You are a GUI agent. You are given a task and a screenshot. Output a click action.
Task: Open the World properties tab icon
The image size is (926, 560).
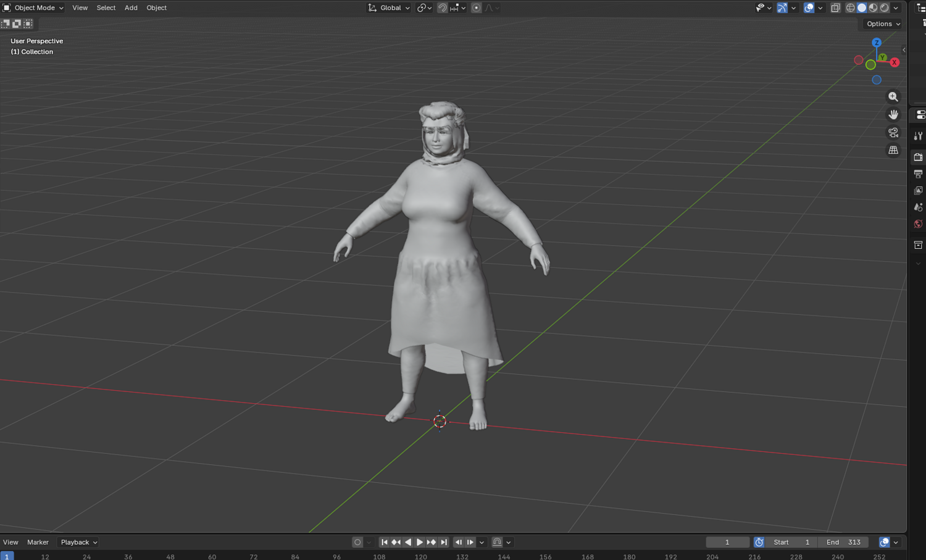pyautogui.click(x=918, y=224)
